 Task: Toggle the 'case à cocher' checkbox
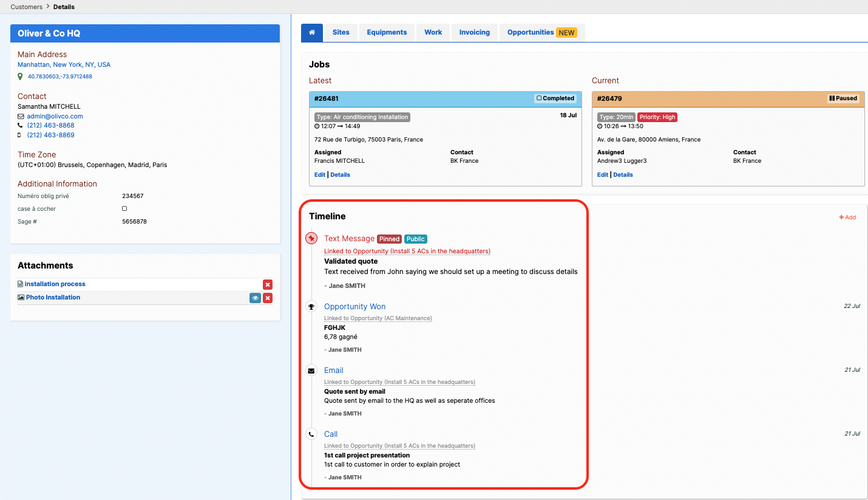124,208
